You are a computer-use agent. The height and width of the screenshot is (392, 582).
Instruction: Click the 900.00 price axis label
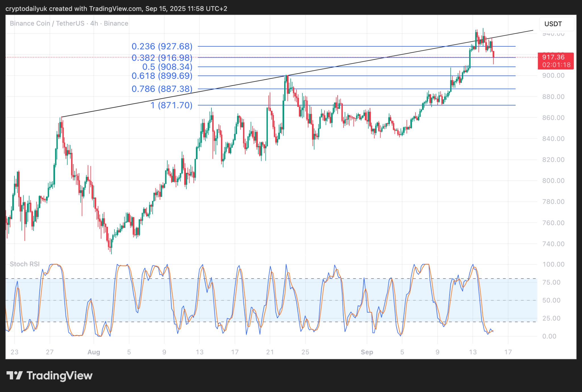click(553, 76)
